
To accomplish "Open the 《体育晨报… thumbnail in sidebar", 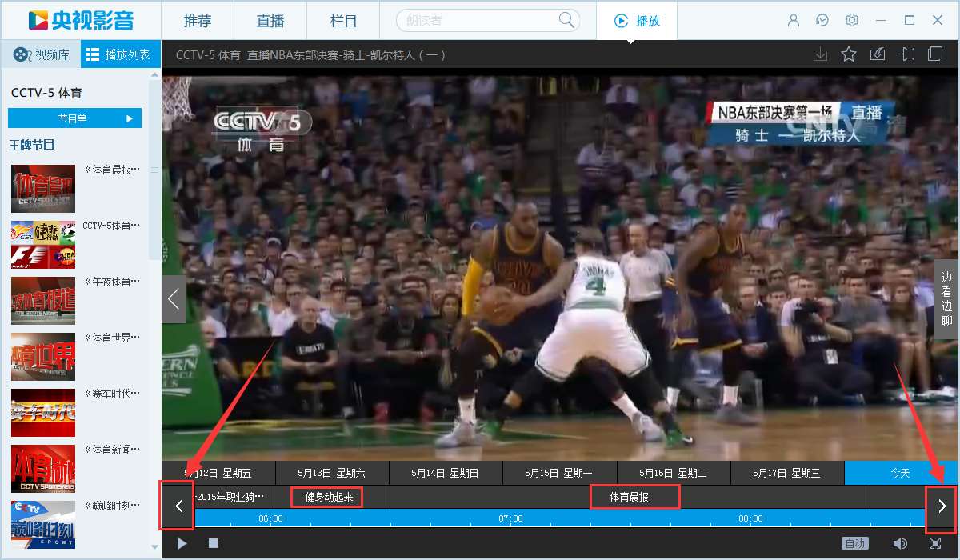I will pyautogui.click(x=43, y=189).
